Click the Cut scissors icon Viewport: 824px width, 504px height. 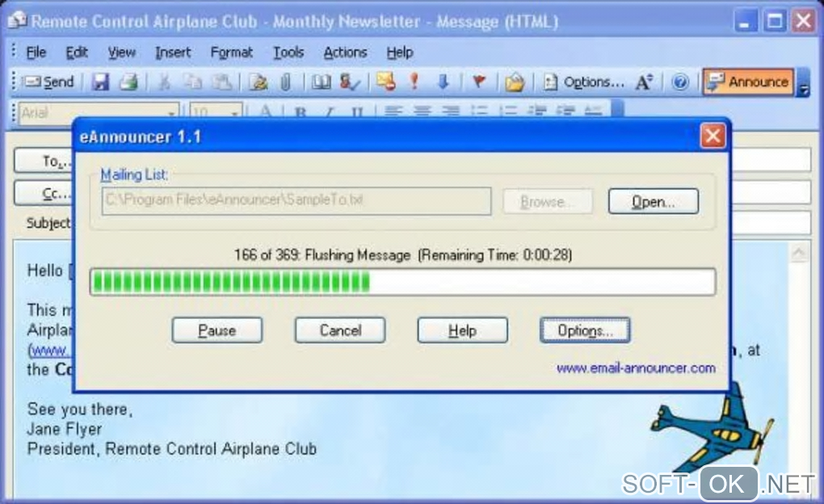pyautogui.click(x=164, y=82)
